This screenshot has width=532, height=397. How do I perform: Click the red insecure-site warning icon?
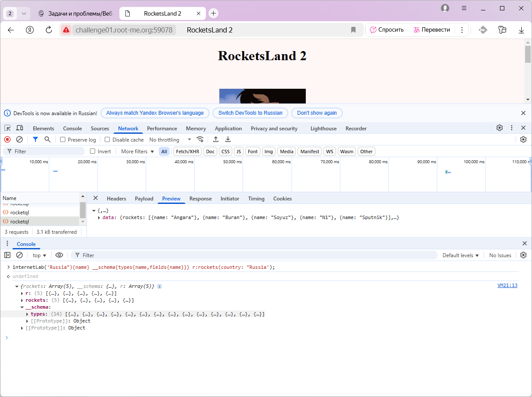tap(66, 30)
